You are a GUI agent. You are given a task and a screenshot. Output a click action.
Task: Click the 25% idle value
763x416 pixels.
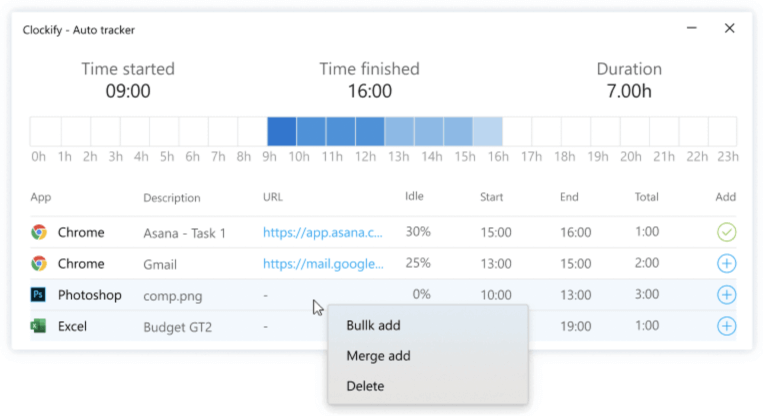tap(418, 263)
